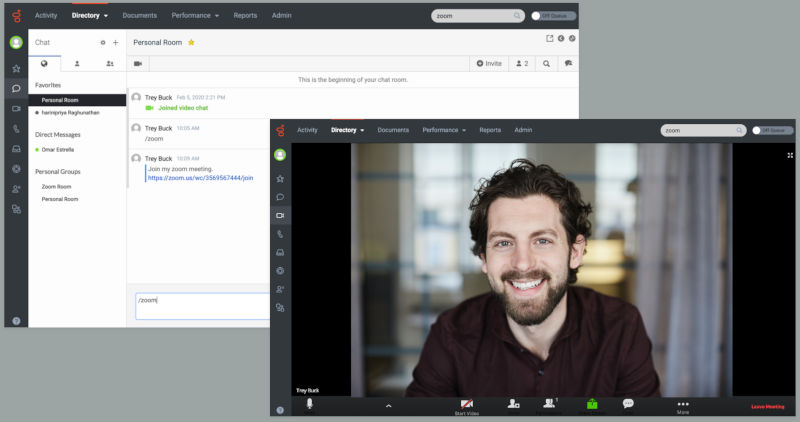This screenshot has height=422, width=800.
Task: Expand audio options caret beside microphone
Action: coord(387,405)
